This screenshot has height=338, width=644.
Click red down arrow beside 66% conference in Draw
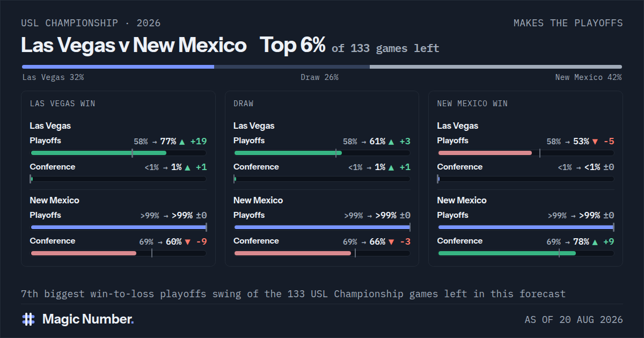tap(391, 242)
